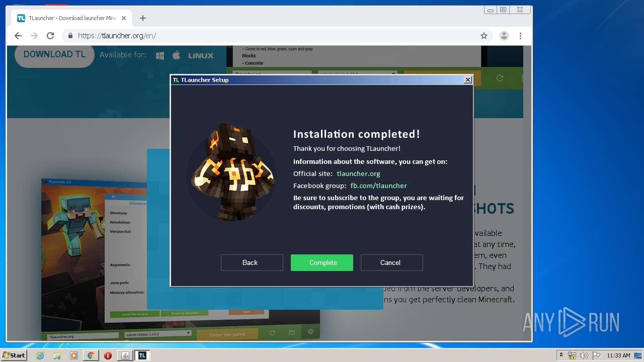644x362 pixels.
Task: Open the Chrome profile avatar menu
Action: point(504,36)
